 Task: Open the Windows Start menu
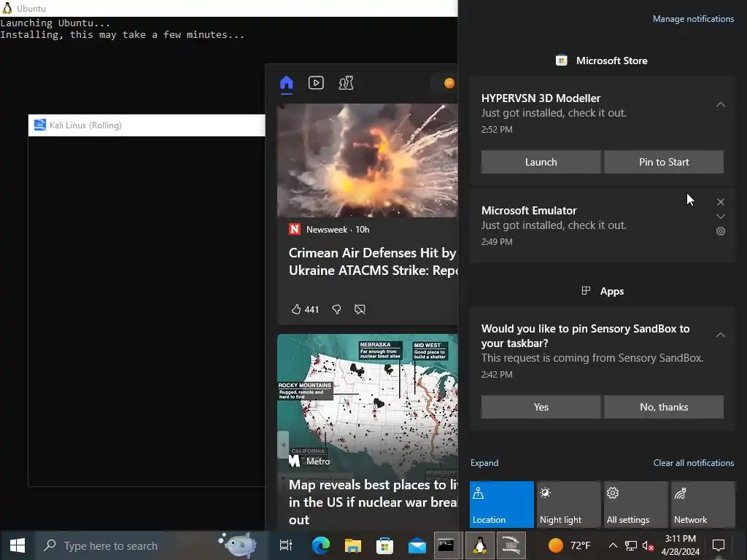click(18, 545)
